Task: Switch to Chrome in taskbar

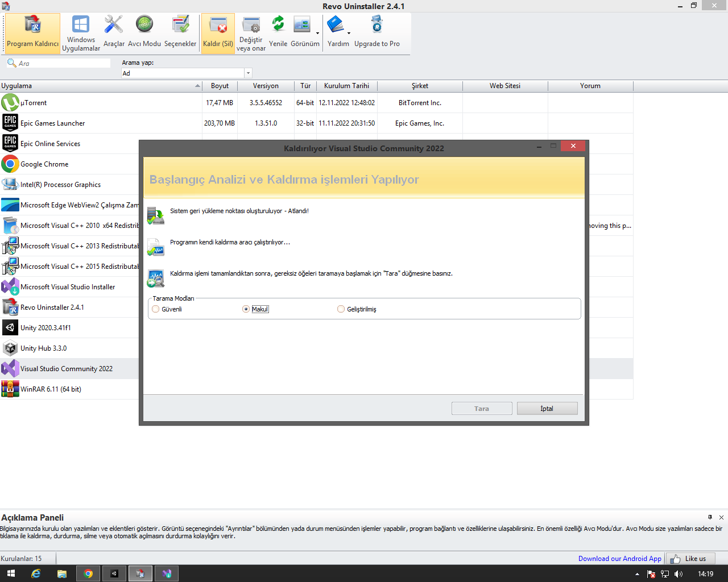Action: tap(88, 573)
